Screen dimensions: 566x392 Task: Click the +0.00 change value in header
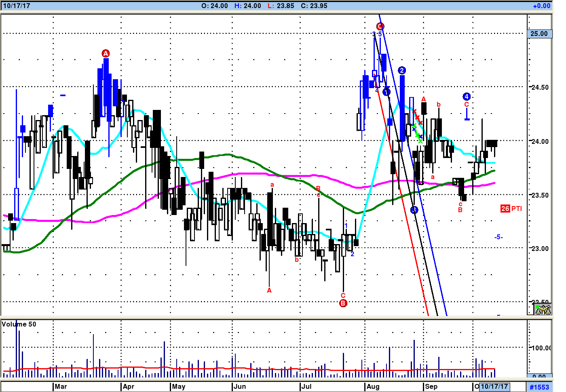542,6
